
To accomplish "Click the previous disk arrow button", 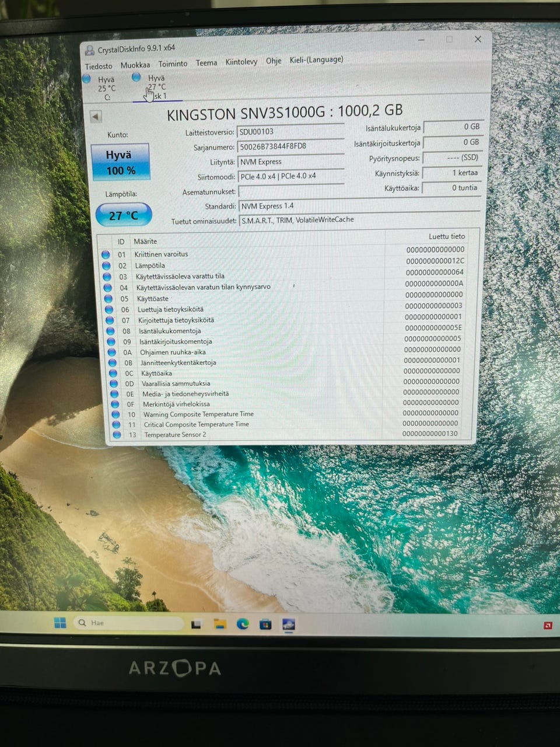I will pos(96,117).
